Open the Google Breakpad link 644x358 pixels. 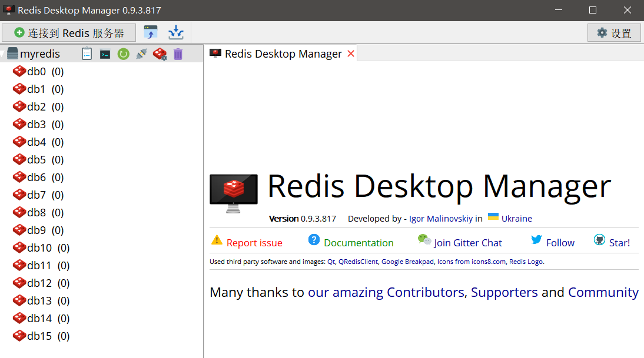tap(407, 262)
